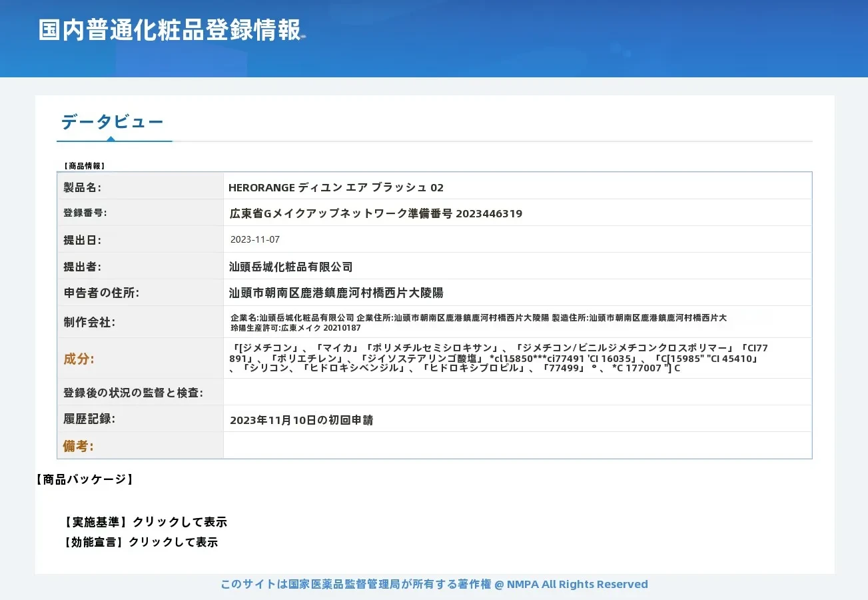Select 2023年11月10日の初回申請 history entry
This screenshot has width=868, height=600.
(301, 420)
